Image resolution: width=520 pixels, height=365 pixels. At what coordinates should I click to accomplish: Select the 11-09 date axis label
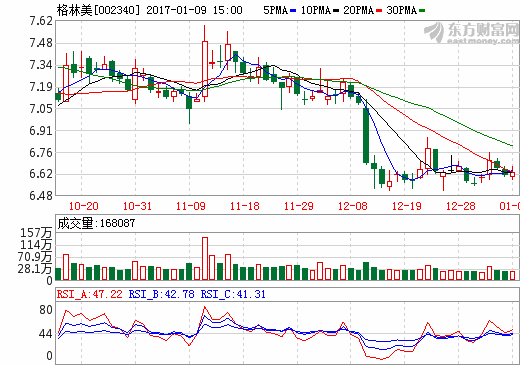coord(191,206)
